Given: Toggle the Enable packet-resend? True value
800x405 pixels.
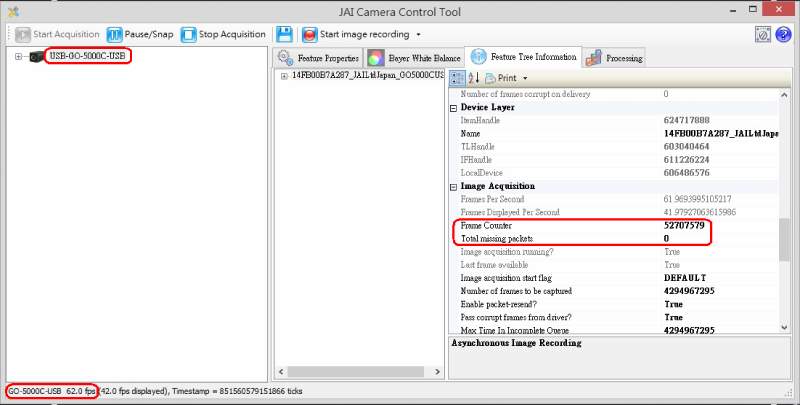Looking at the screenshot, I should pyautogui.click(x=673, y=304).
